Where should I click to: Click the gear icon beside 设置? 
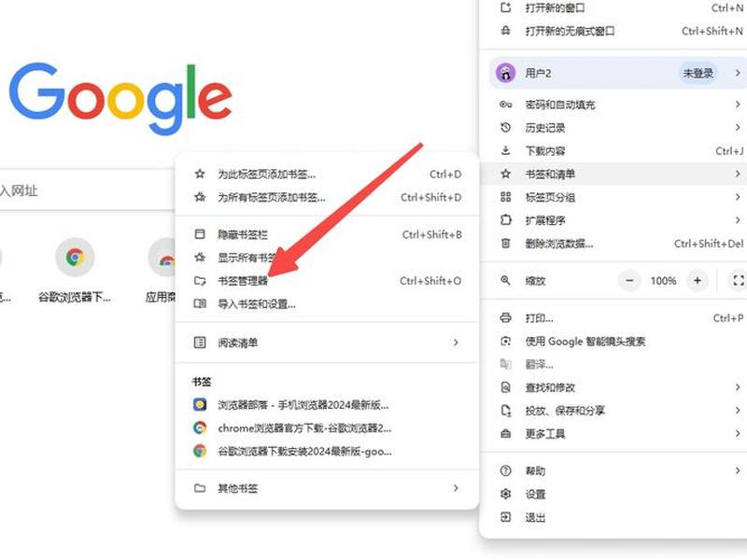[x=505, y=495]
